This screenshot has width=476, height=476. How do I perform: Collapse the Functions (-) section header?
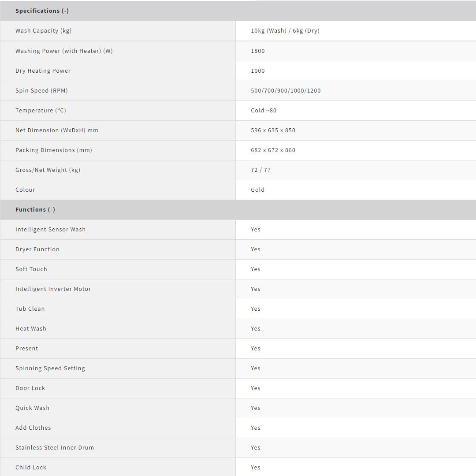tap(35, 209)
